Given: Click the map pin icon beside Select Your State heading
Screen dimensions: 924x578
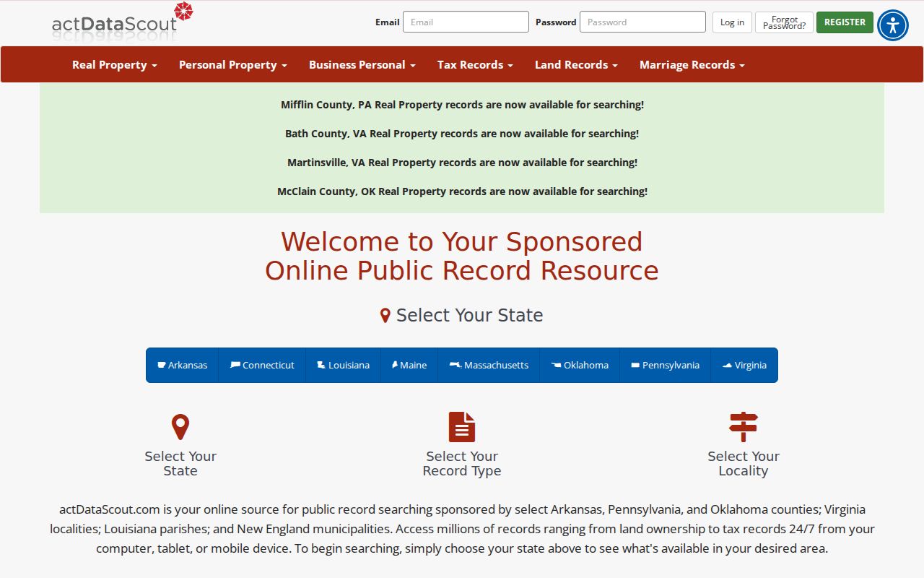Looking at the screenshot, I should 385,316.
